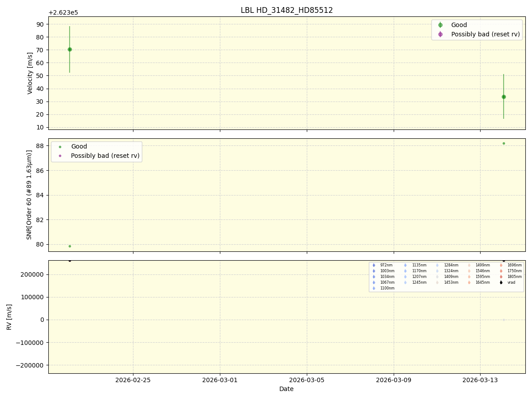Viewport: 532px width, 399px height.
Task: Click the 2026-03-13 date tick label
Action: coord(481,380)
